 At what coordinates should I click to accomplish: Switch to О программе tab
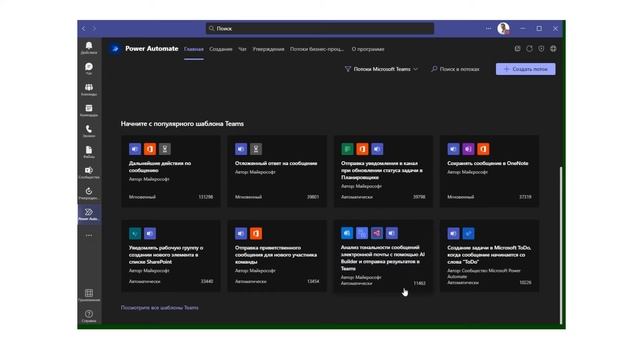point(368,49)
